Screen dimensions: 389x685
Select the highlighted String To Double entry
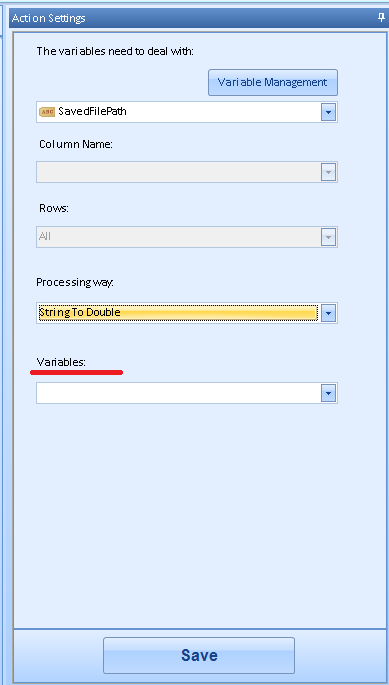click(x=178, y=313)
